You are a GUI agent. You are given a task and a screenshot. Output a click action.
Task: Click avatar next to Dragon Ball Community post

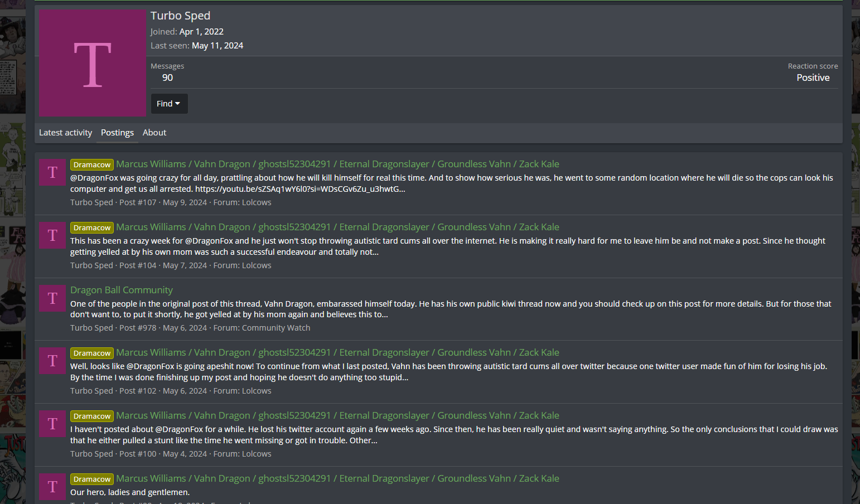(52, 298)
